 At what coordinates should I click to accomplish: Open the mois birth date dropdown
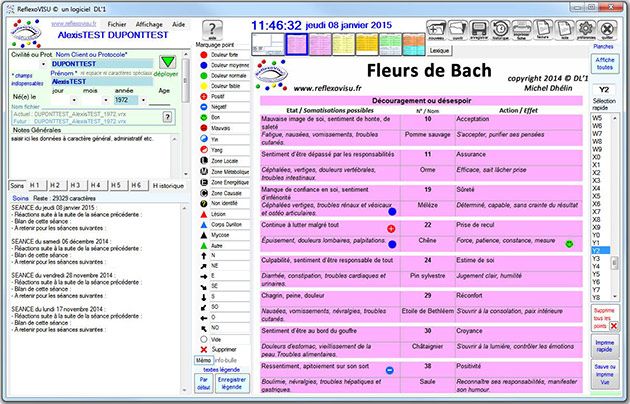point(106,100)
